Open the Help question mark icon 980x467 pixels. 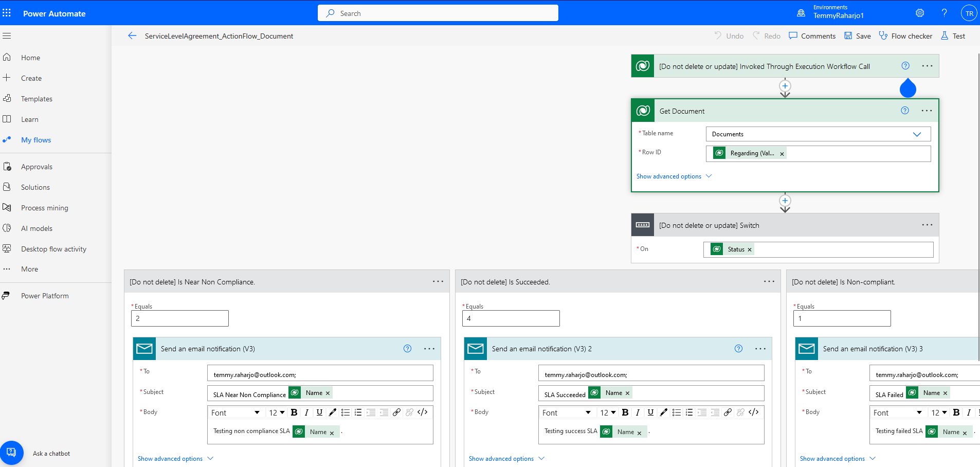[944, 13]
